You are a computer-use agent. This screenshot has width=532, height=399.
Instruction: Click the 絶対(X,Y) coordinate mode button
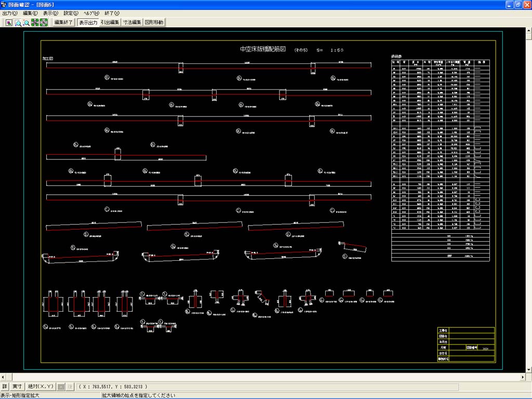coord(41,387)
